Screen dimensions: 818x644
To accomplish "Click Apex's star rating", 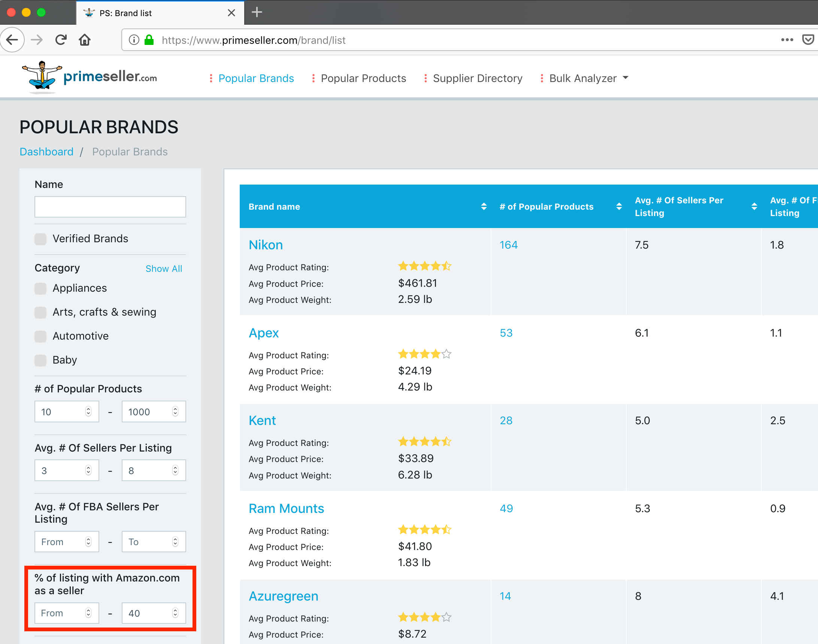I will [x=425, y=354].
